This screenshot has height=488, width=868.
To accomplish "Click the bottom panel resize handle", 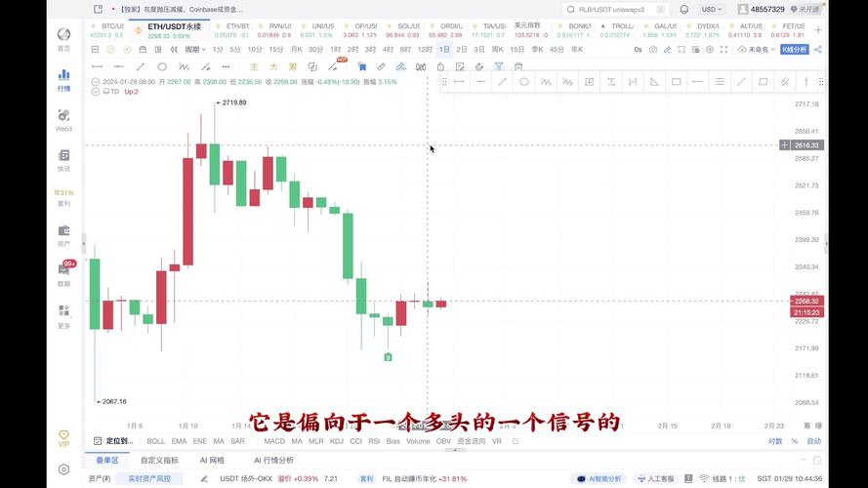I will 455,450.
